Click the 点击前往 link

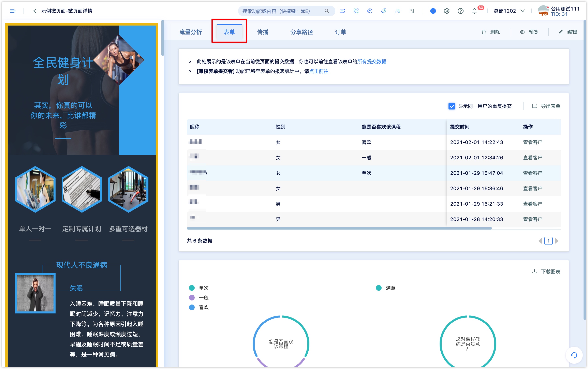(x=319, y=71)
